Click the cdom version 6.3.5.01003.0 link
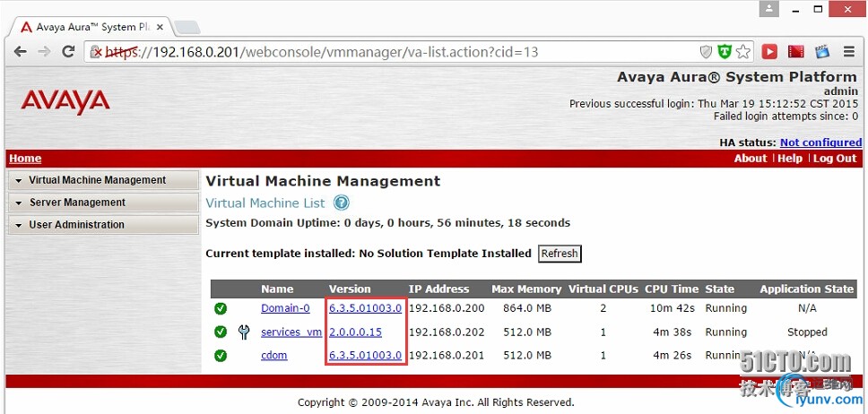868x414 pixels. coord(365,356)
